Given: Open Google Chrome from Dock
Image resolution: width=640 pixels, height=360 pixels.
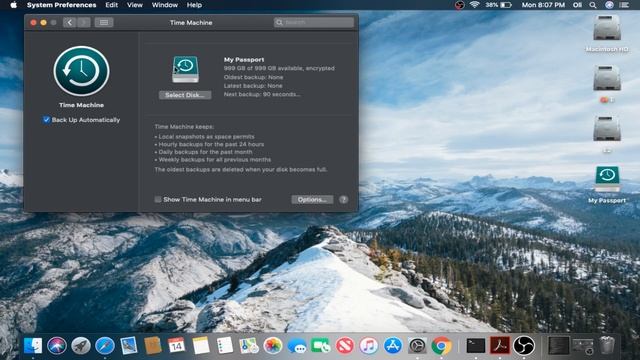Looking at the screenshot, I should tap(441, 346).
